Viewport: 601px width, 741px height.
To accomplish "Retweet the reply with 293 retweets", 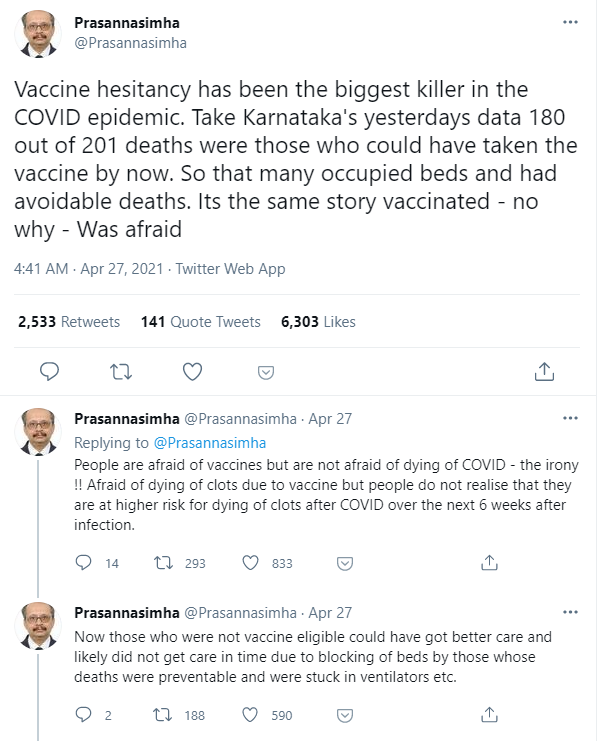I will [x=160, y=563].
